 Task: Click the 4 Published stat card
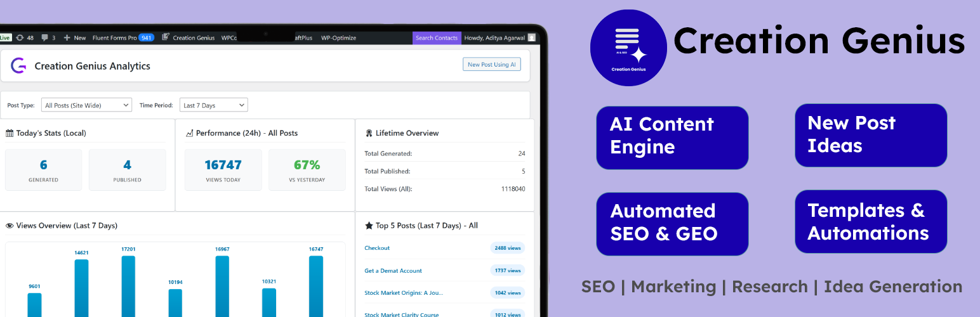click(x=127, y=170)
